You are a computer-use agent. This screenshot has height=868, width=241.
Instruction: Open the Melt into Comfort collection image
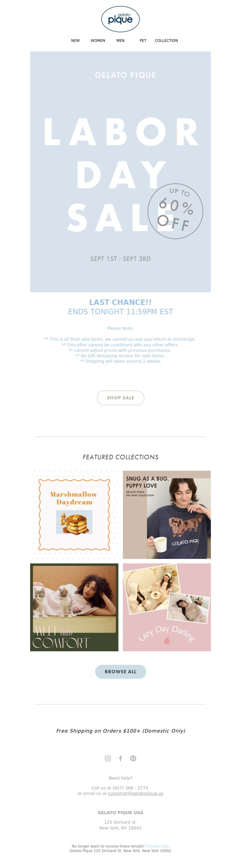(74, 607)
